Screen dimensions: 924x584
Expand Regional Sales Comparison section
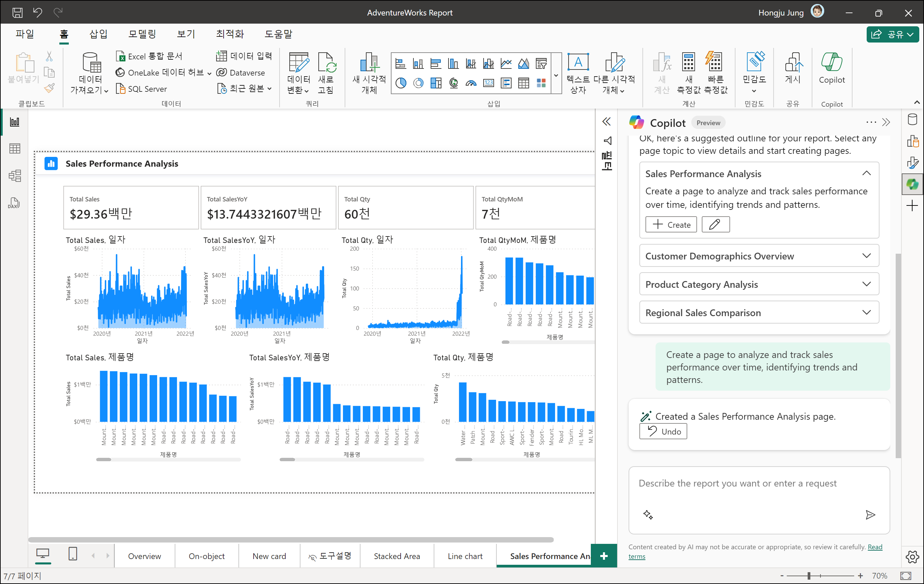tap(866, 312)
